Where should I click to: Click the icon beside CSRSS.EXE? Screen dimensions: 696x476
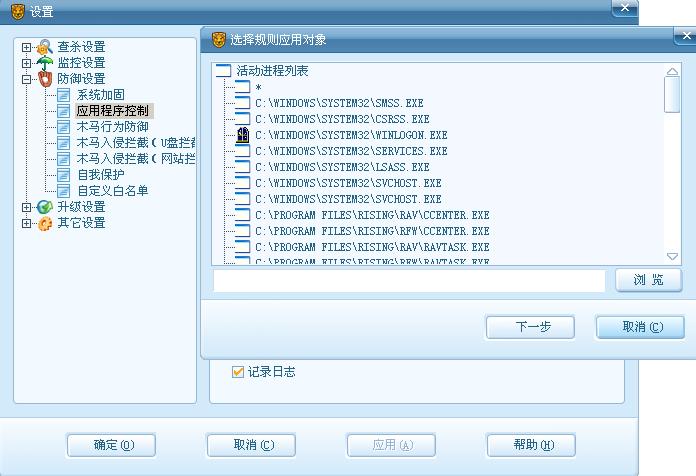(x=242, y=119)
